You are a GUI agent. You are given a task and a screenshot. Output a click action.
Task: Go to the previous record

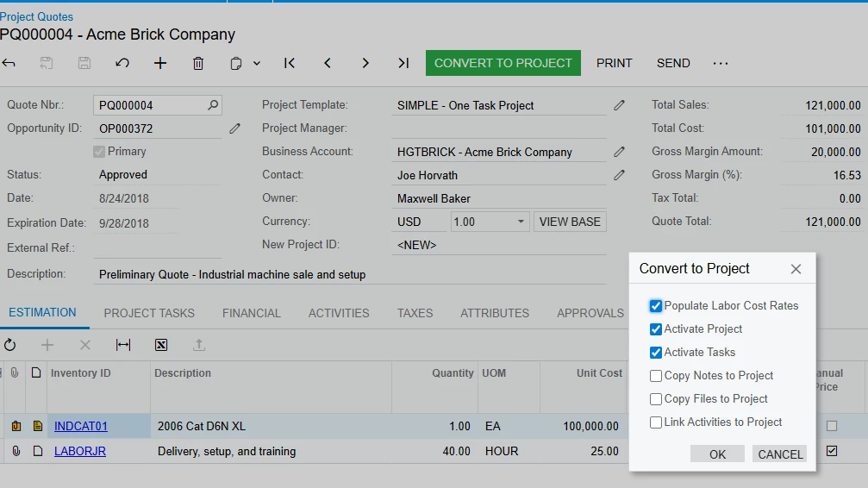click(x=328, y=63)
